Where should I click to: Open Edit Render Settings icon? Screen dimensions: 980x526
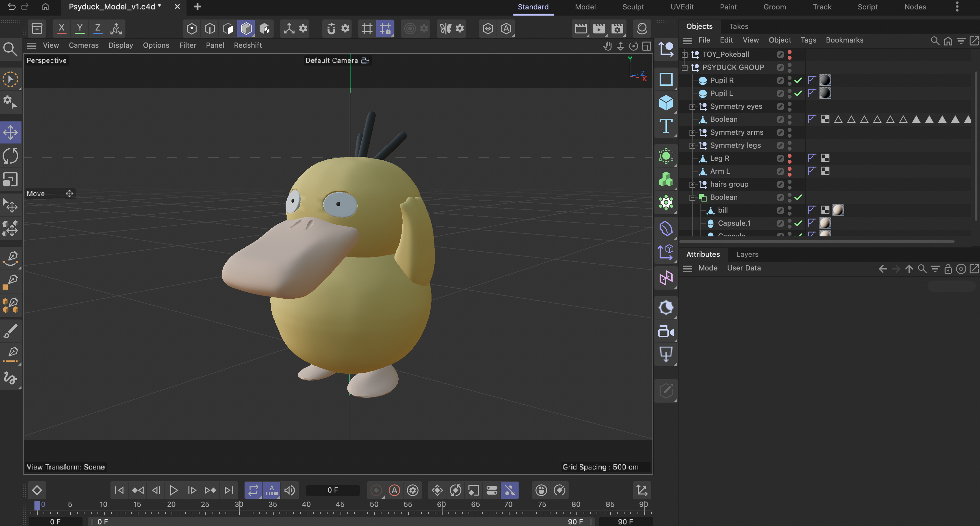(x=617, y=29)
